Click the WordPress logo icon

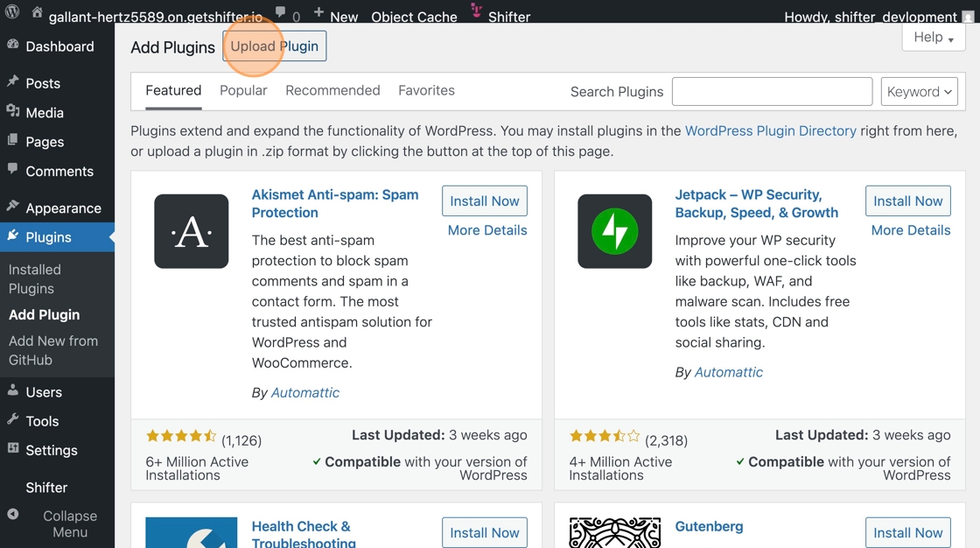coord(12,12)
